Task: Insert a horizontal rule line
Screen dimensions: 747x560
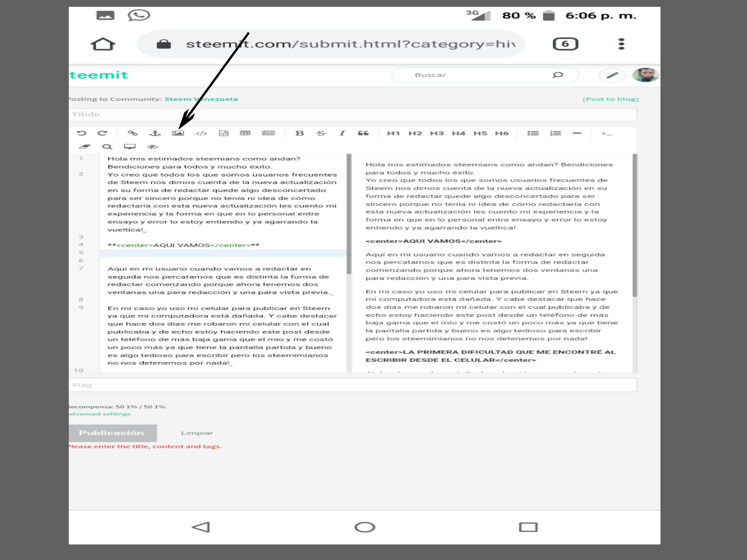Action: coord(577,133)
